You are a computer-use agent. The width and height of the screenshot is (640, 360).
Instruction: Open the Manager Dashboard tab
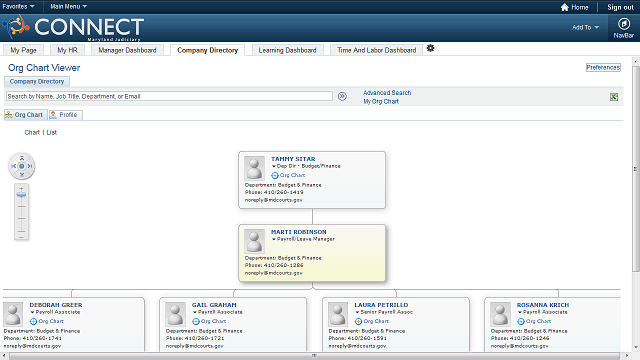pyautogui.click(x=127, y=50)
